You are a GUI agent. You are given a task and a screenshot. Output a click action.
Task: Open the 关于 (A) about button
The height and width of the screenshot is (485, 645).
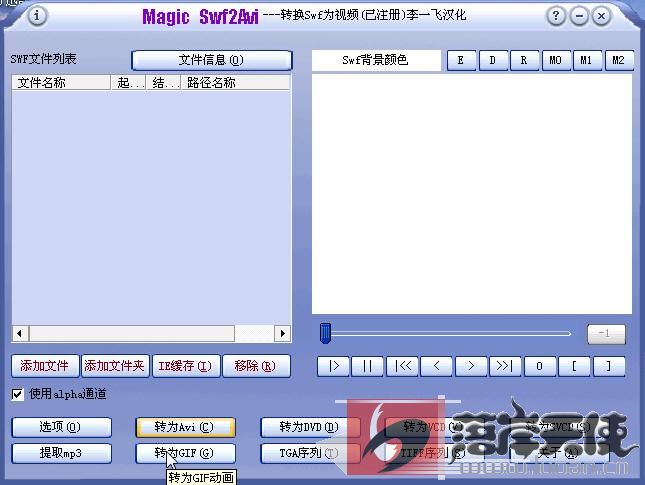coord(559,453)
